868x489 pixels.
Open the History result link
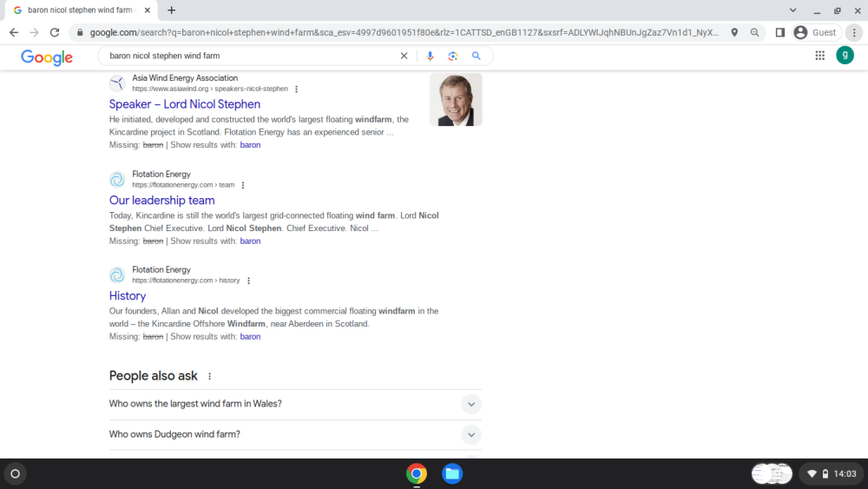pyautogui.click(x=128, y=295)
